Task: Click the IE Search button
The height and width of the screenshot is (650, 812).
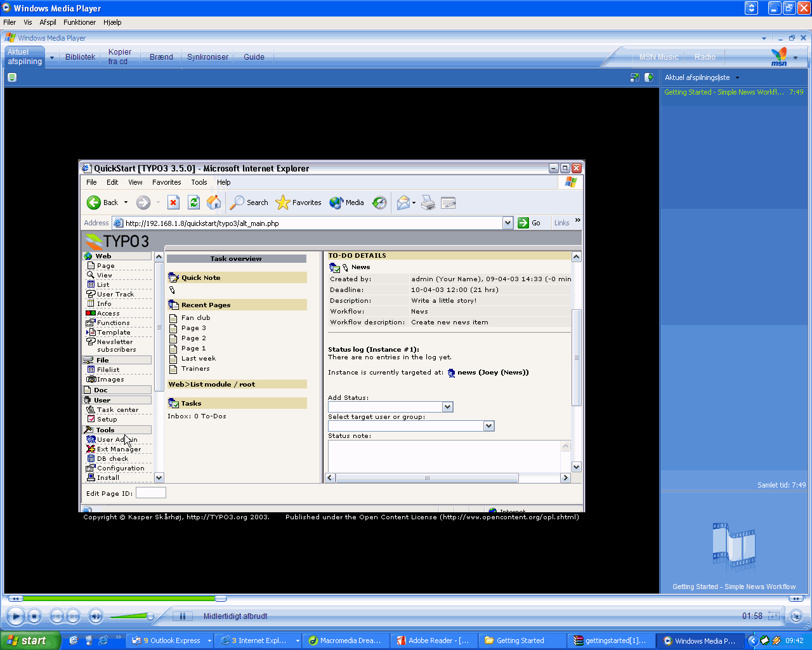Action: (249, 202)
